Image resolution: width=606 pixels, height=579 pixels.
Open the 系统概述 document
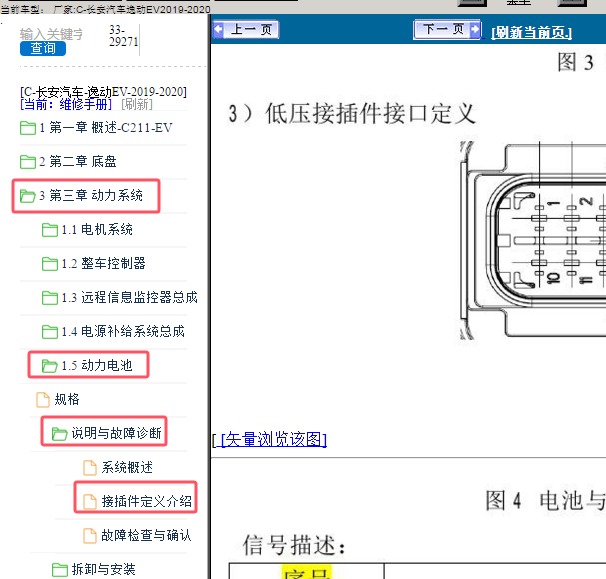(118, 467)
